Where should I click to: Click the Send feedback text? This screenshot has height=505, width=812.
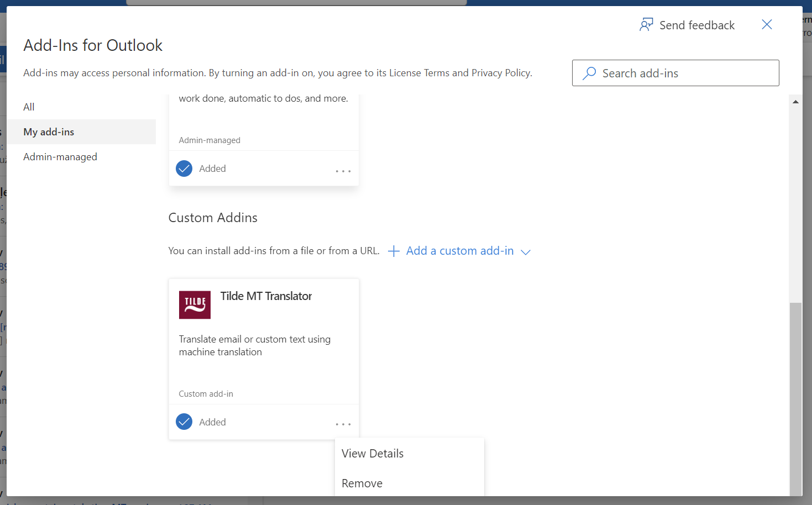click(697, 25)
